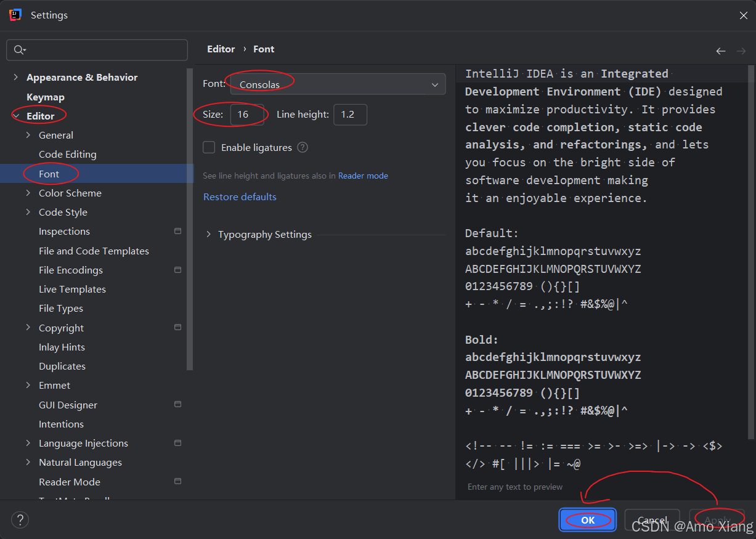Click the ligatures help info icon
Screen dimensions: 756x539
303,148
